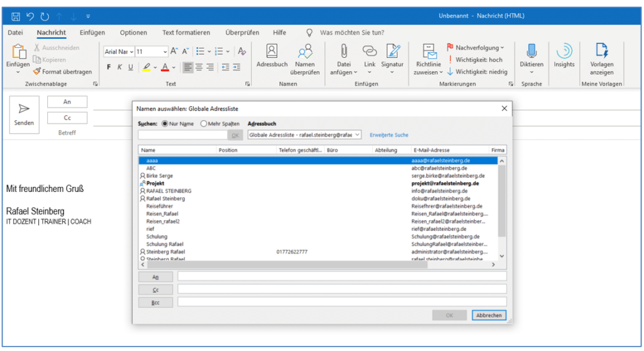The width and height of the screenshot is (644, 351).
Task: Click in the Suchen name field
Action: click(x=182, y=135)
